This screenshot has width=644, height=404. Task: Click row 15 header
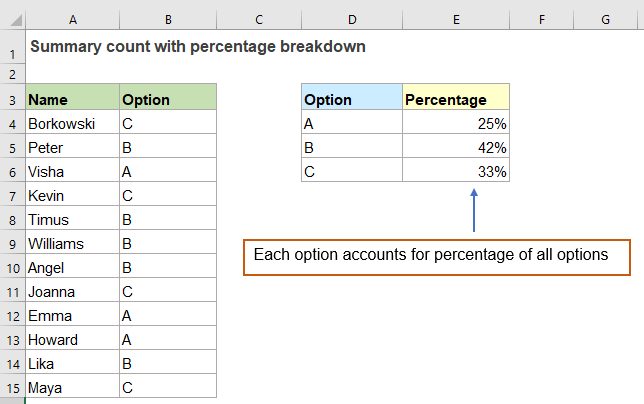[11, 387]
